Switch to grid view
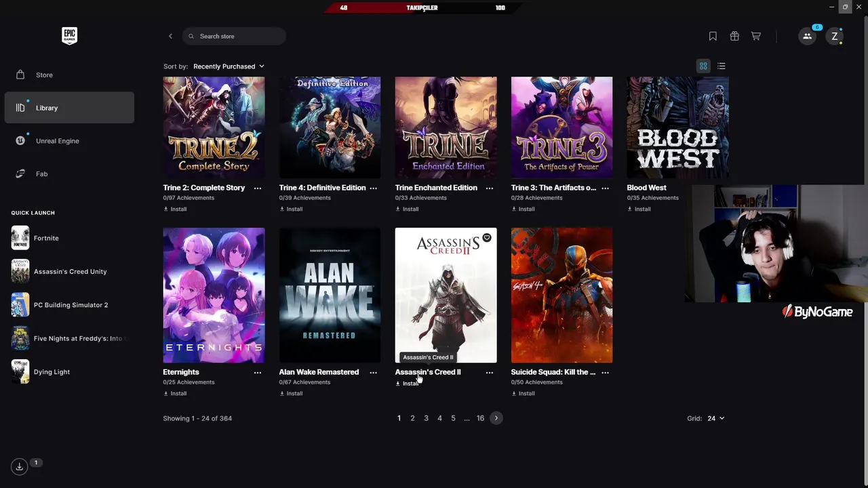The height and width of the screenshot is (488, 868). tap(703, 66)
